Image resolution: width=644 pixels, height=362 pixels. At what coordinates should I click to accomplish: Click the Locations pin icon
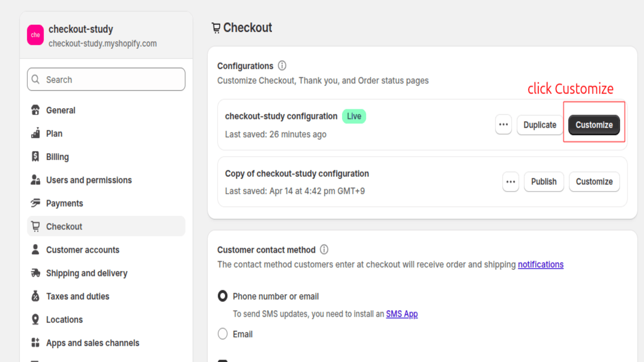tap(35, 319)
